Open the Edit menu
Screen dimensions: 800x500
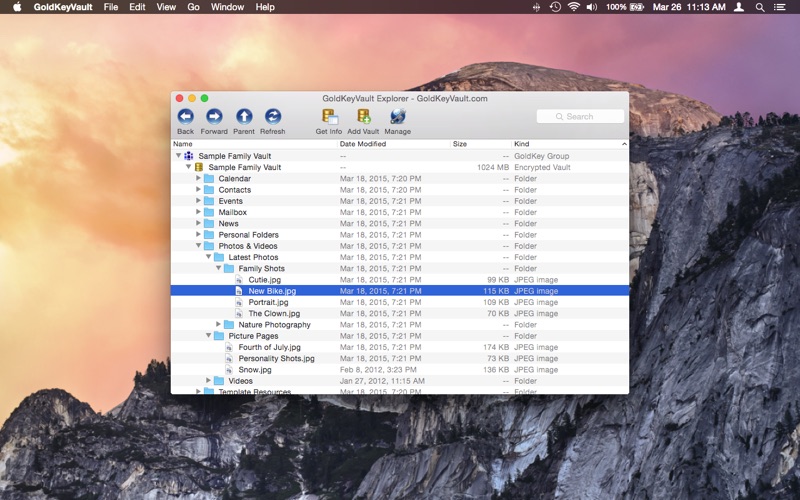click(137, 7)
